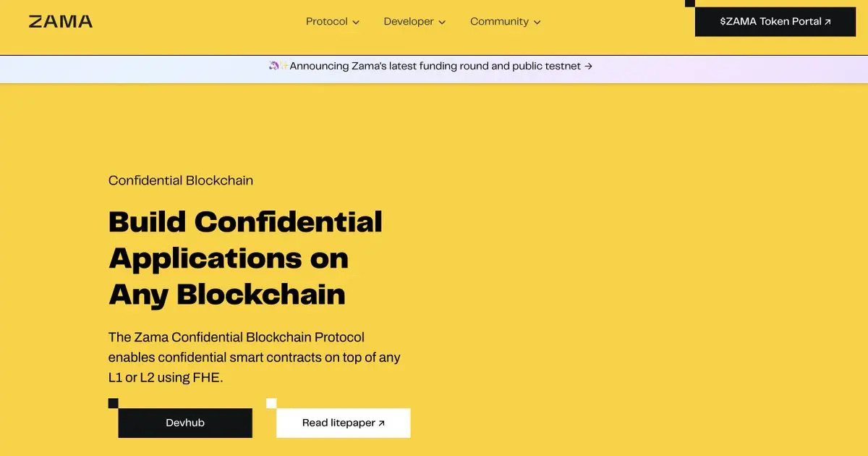The width and height of the screenshot is (868, 456).
Task: Click the white square above litepaper button
Action: [271, 403]
